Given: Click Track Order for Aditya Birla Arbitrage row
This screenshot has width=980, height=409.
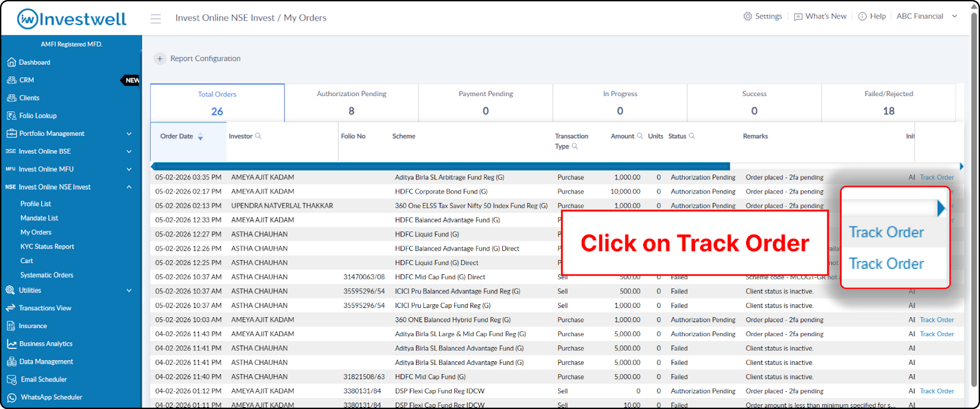Looking at the screenshot, I should coord(937,178).
